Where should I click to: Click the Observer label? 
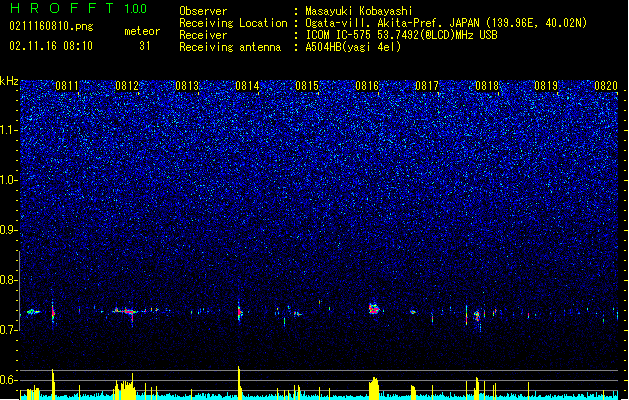pyautogui.click(x=203, y=11)
